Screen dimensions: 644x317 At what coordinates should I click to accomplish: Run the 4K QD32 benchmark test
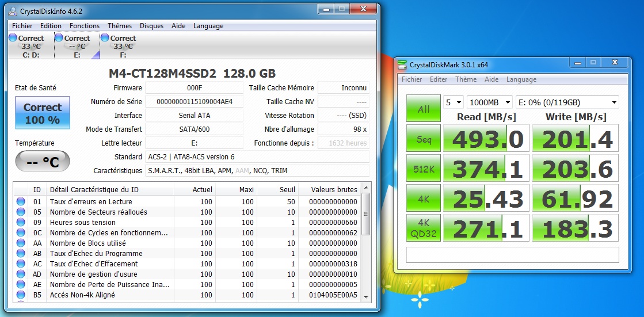click(x=423, y=228)
